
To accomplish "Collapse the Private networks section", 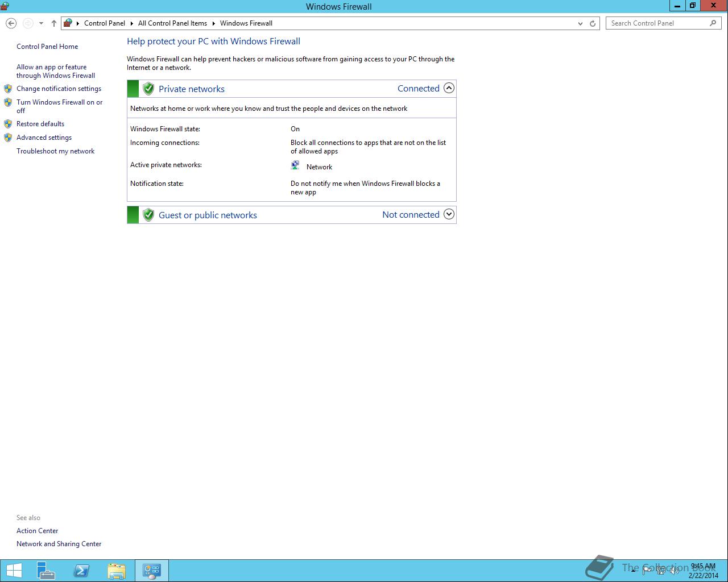I will tap(449, 88).
